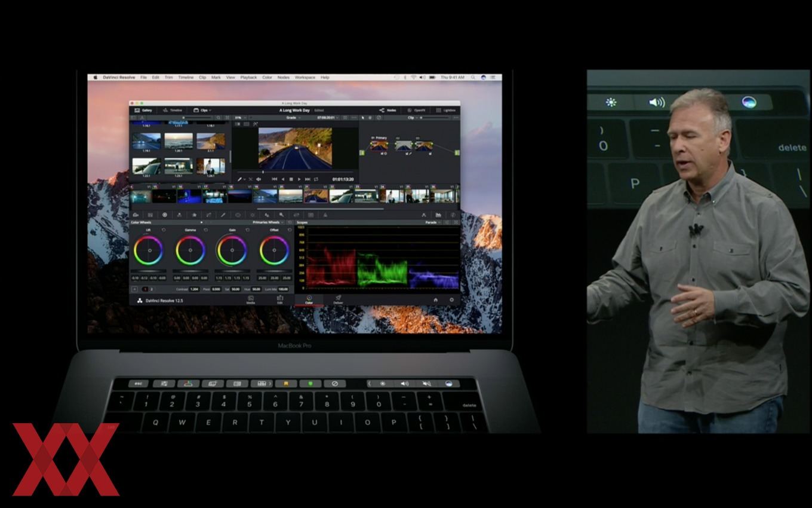Play the clip forward in the viewer
Screen dimensions: 812x508
coord(299,179)
